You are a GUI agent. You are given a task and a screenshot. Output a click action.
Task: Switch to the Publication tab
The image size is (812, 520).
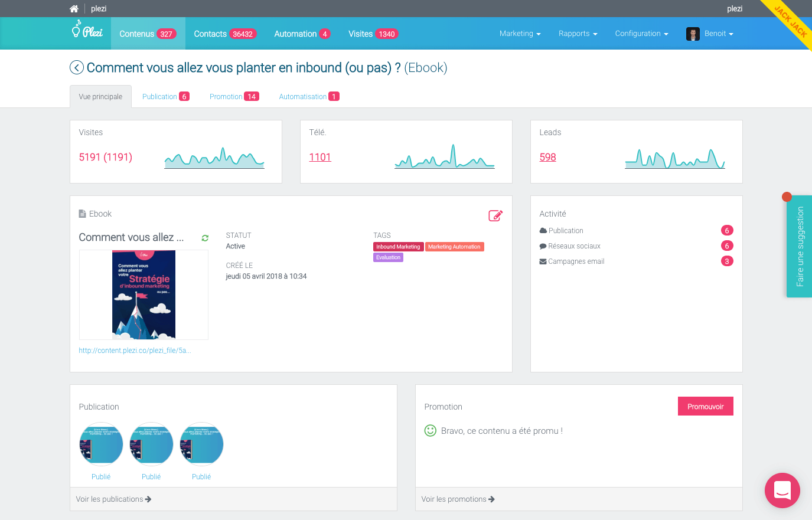(x=165, y=97)
